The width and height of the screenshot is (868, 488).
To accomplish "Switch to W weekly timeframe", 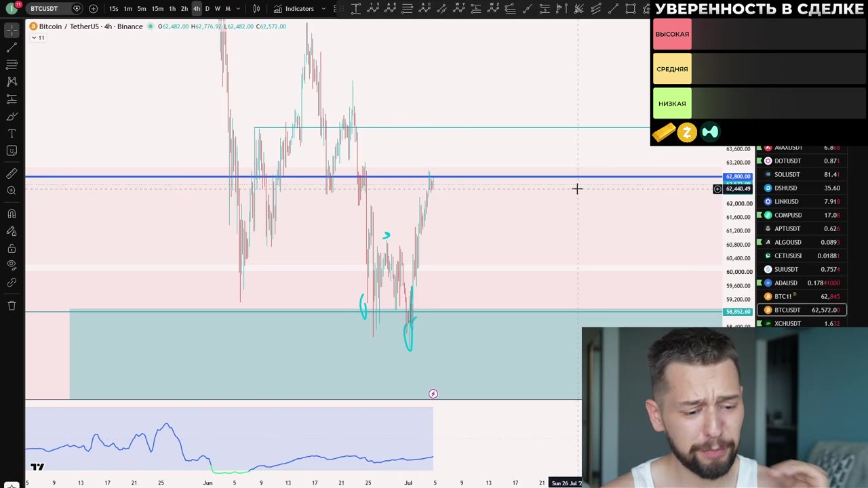I will (217, 8).
